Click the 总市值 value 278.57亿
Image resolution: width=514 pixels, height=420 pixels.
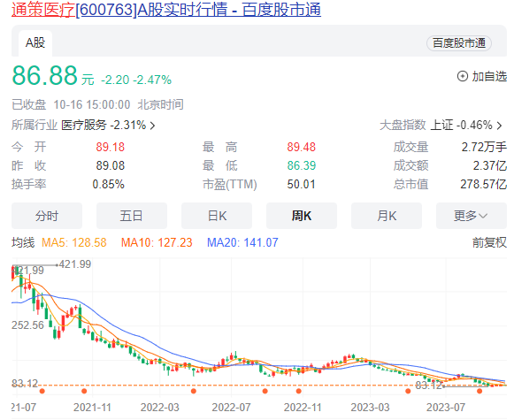pos(484,185)
